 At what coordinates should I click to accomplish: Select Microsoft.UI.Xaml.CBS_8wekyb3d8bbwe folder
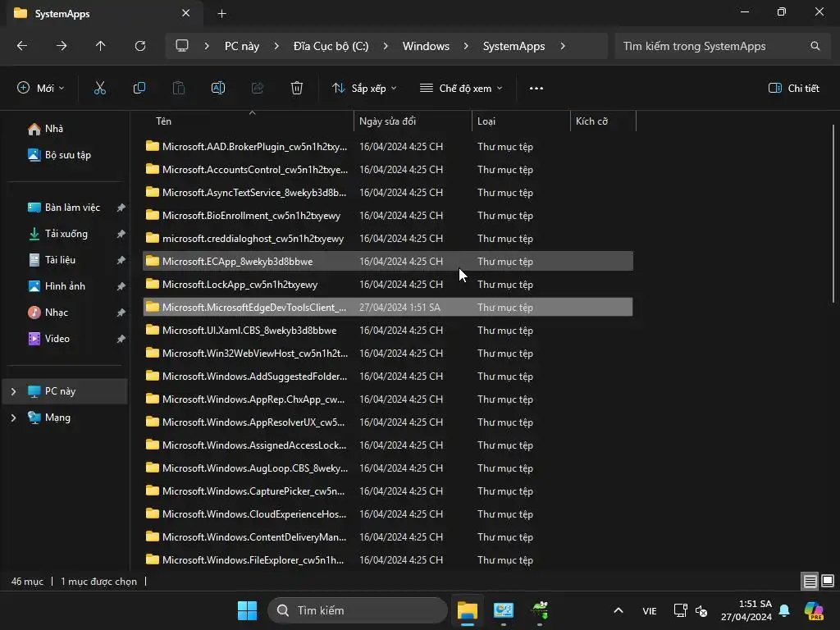click(x=388, y=331)
